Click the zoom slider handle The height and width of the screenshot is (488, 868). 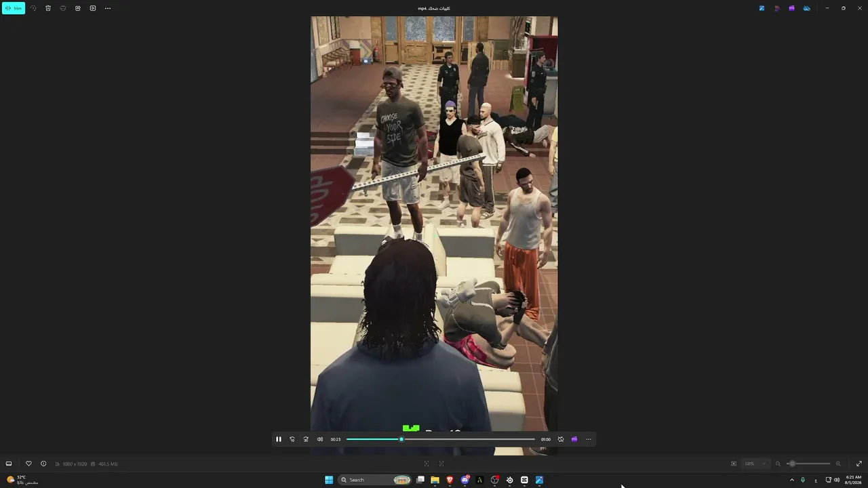[x=792, y=464]
